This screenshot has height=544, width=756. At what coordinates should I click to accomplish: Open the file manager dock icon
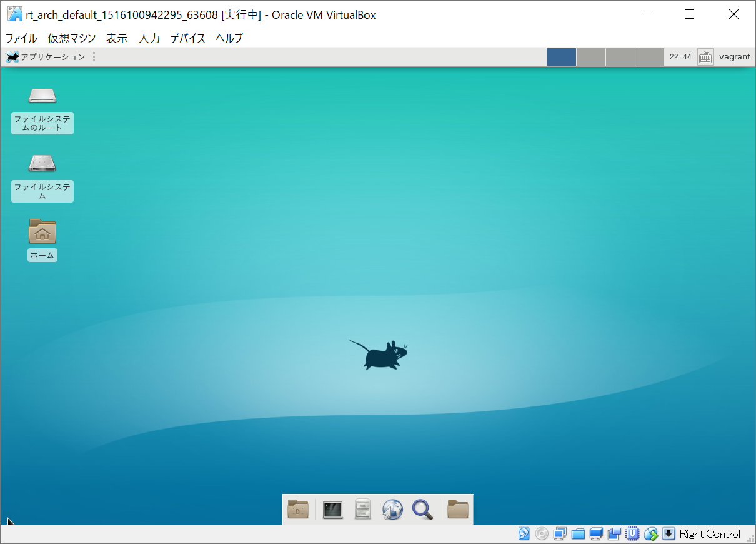point(363,510)
